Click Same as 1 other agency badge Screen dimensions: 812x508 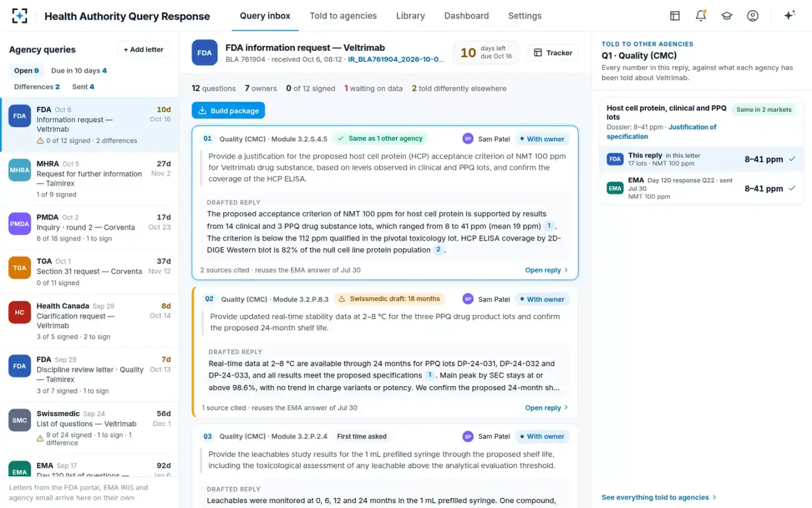[380, 138]
